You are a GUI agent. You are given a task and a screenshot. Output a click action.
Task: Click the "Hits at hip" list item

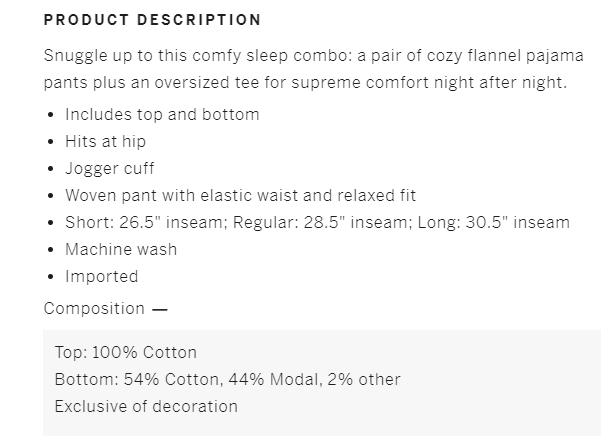[x=105, y=141]
